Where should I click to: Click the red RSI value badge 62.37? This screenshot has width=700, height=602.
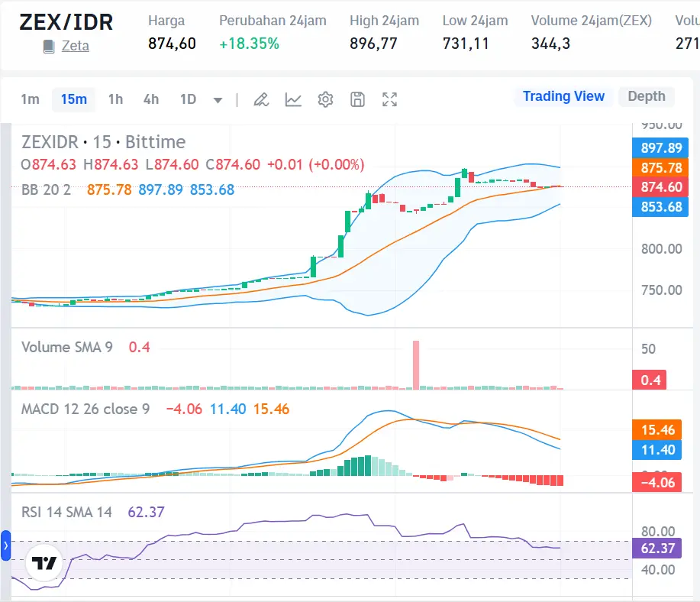coord(657,549)
